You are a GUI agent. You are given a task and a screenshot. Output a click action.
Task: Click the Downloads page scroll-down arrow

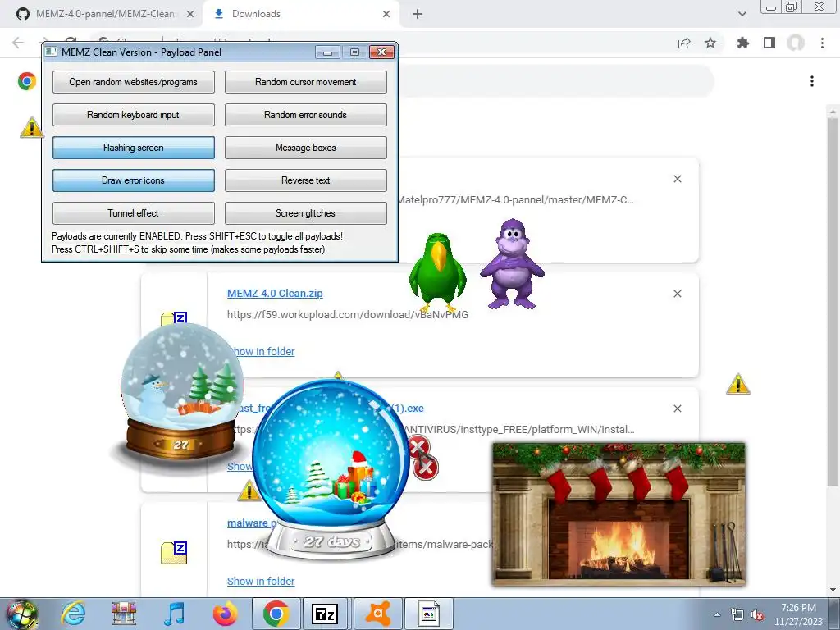point(832,590)
